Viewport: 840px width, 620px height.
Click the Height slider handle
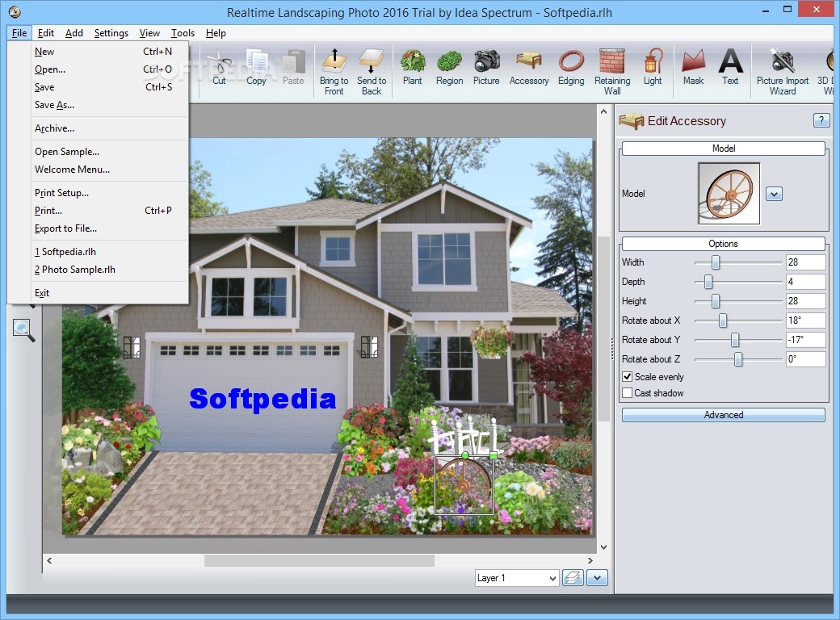(715, 301)
